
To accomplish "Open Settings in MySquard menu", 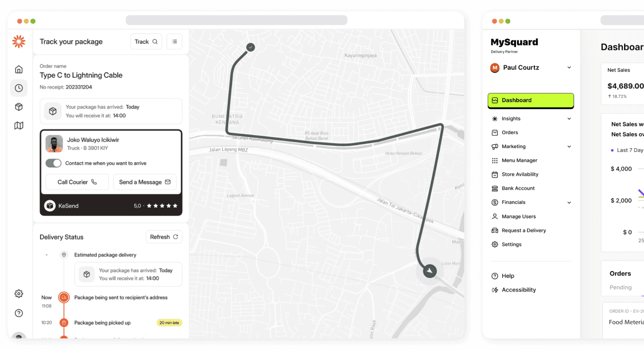I will click(512, 244).
